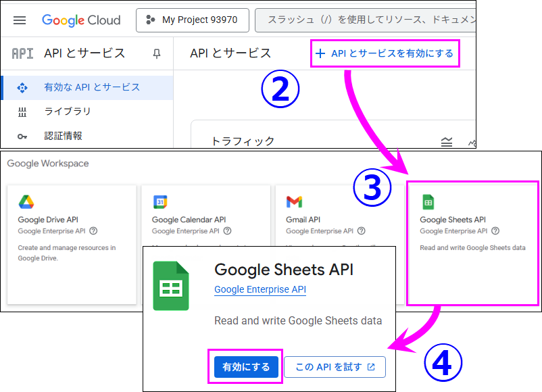Click the 有効にする enable button
This screenshot has width=542, height=392.
coord(246,367)
